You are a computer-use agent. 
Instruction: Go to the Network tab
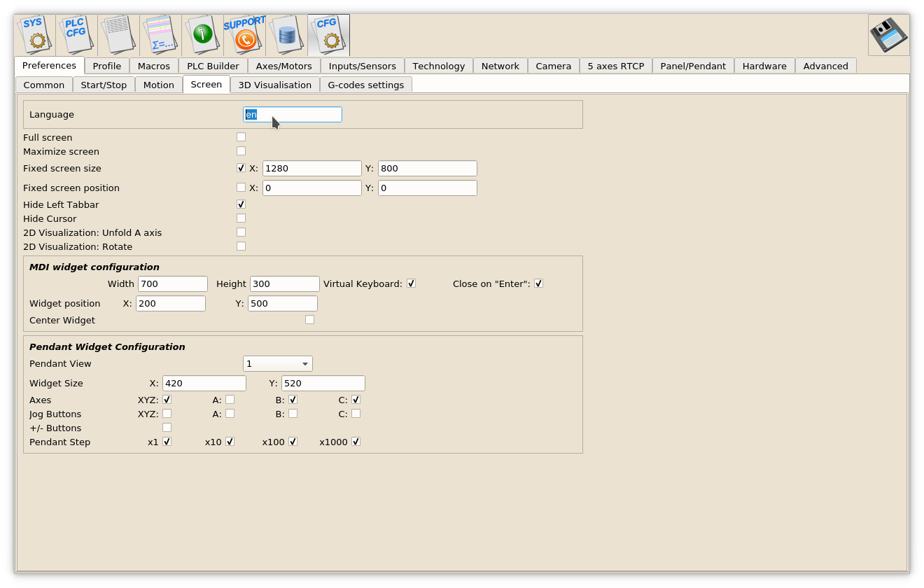click(x=500, y=66)
